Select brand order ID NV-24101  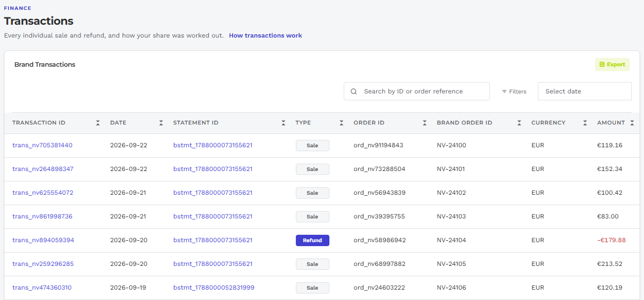pos(451,169)
